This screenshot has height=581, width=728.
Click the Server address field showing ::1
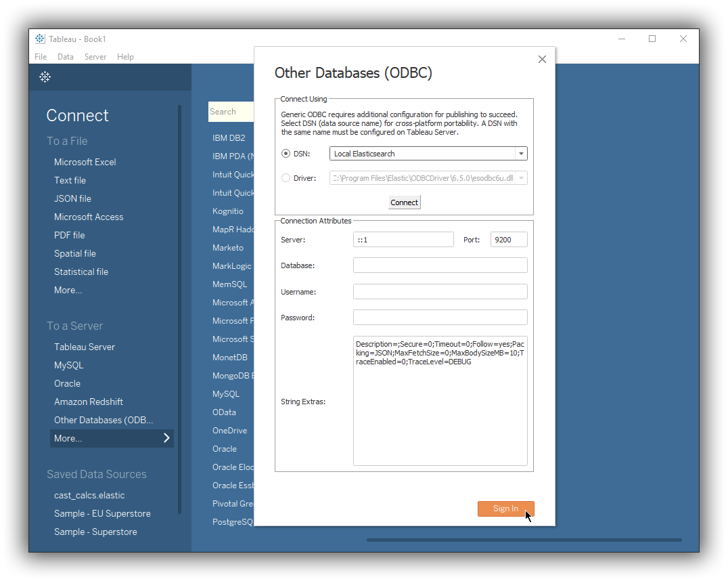pos(403,239)
